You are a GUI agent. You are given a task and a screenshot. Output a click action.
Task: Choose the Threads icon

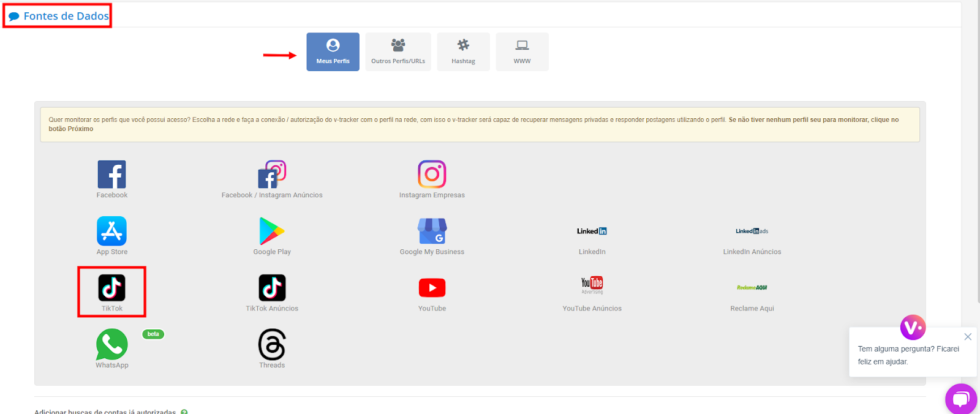(x=272, y=345)
